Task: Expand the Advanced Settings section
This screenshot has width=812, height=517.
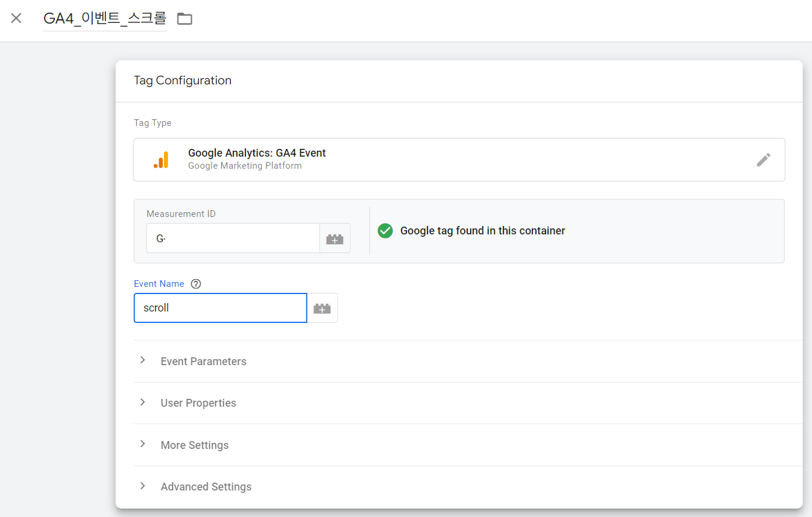Action: point(468,487)
